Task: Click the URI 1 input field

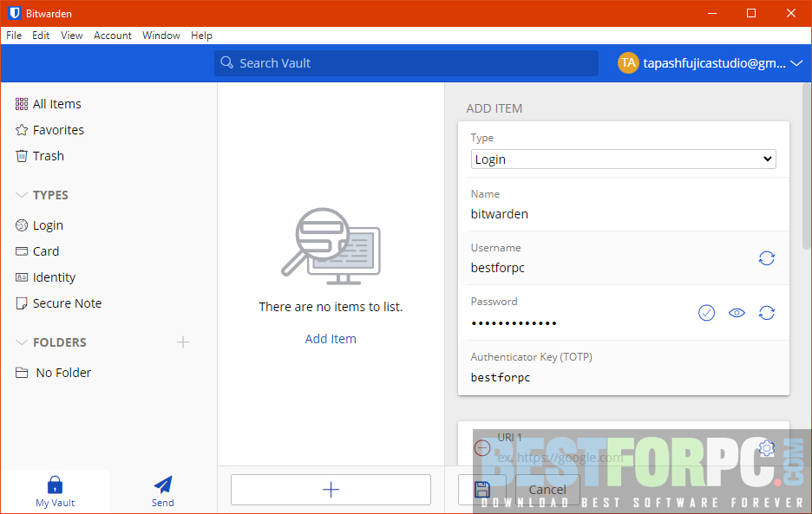Action: click(624, 458)
